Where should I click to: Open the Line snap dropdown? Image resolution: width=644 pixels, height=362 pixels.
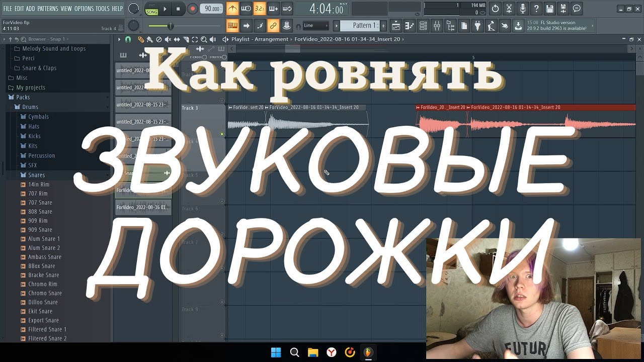pos(315,25)
